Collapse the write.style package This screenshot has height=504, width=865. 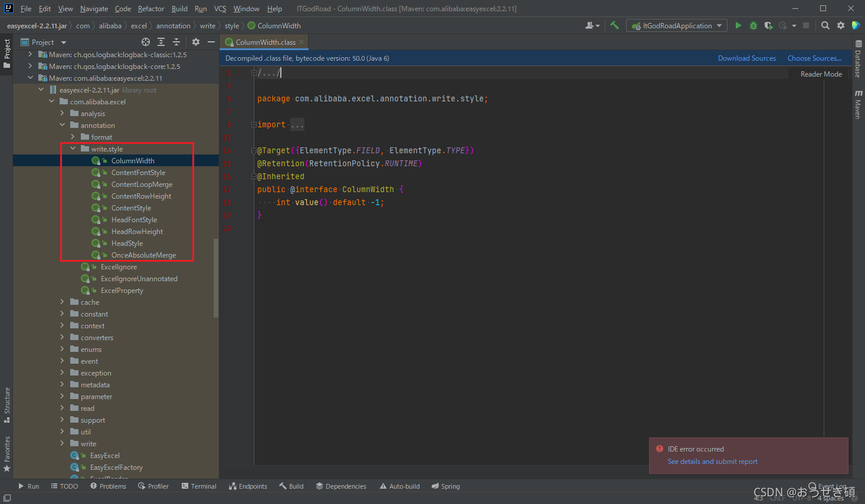click(73, 149)
